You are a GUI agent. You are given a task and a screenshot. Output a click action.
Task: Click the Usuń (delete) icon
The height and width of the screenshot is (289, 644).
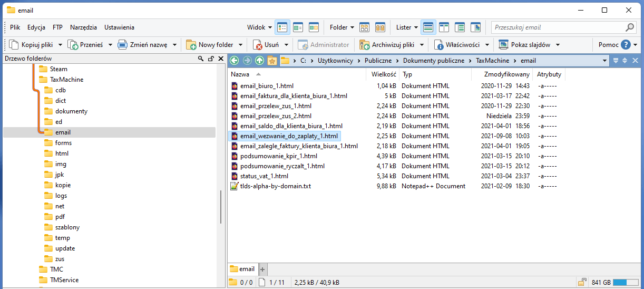(258, 45)
